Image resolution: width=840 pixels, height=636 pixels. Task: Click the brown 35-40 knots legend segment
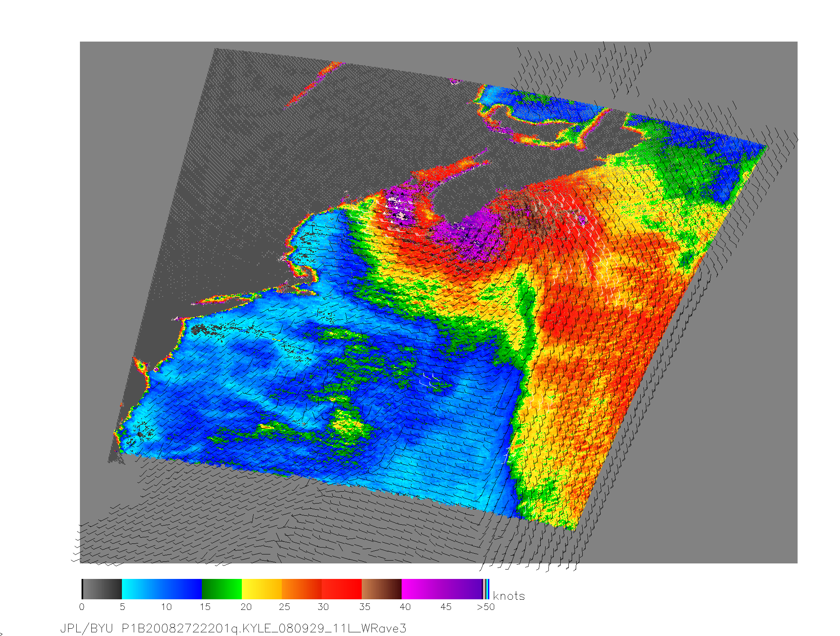pyautogui.click(x=382, y=589)
